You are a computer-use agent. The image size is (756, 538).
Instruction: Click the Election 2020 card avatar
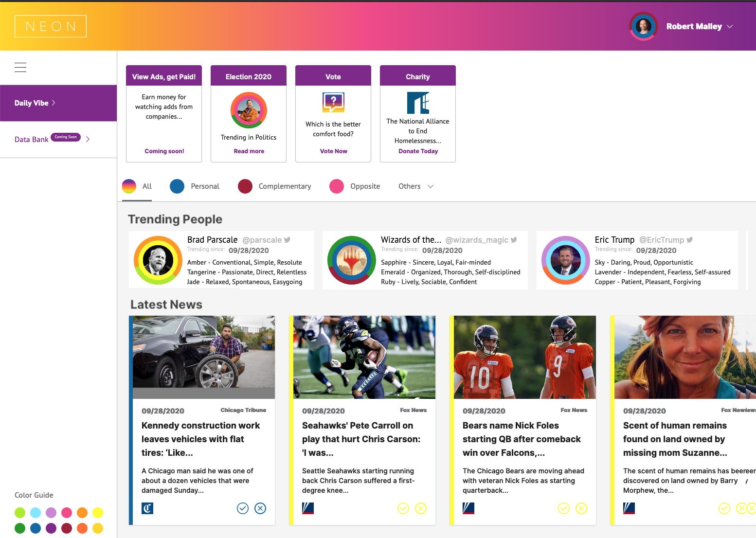(x=249, y=110)
